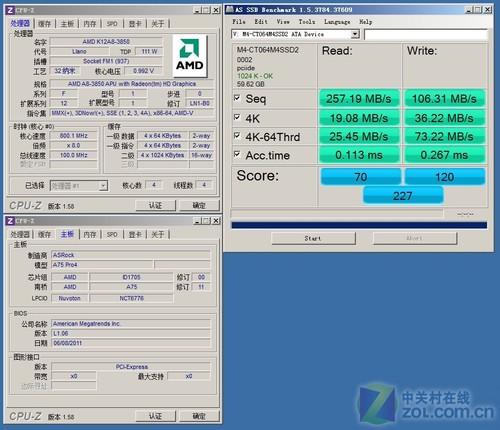Viewport: 500px width, 430px height.
Task: Switch to 关于 tab in lower CPU-Z window
Action: [158, 234]
